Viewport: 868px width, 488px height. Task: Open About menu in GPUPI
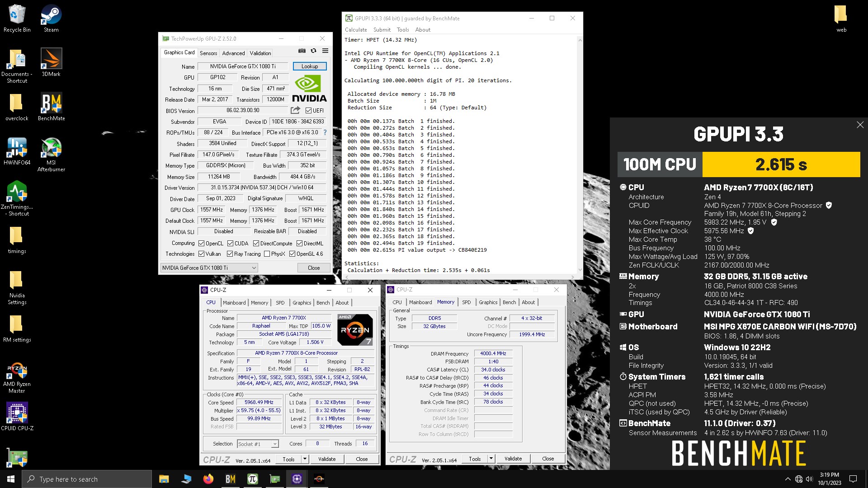click(x=423, y=30)
